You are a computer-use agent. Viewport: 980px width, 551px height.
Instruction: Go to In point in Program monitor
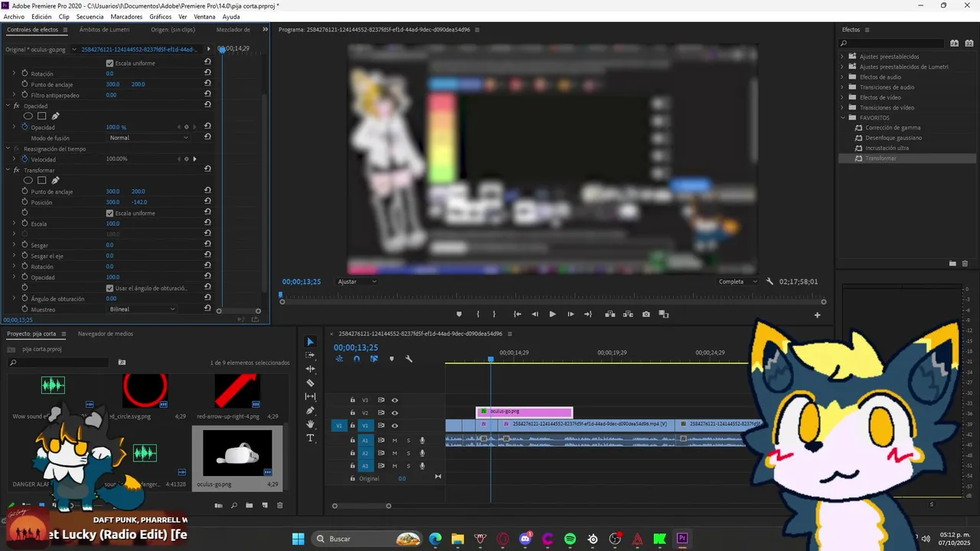[x=518, y=315]
